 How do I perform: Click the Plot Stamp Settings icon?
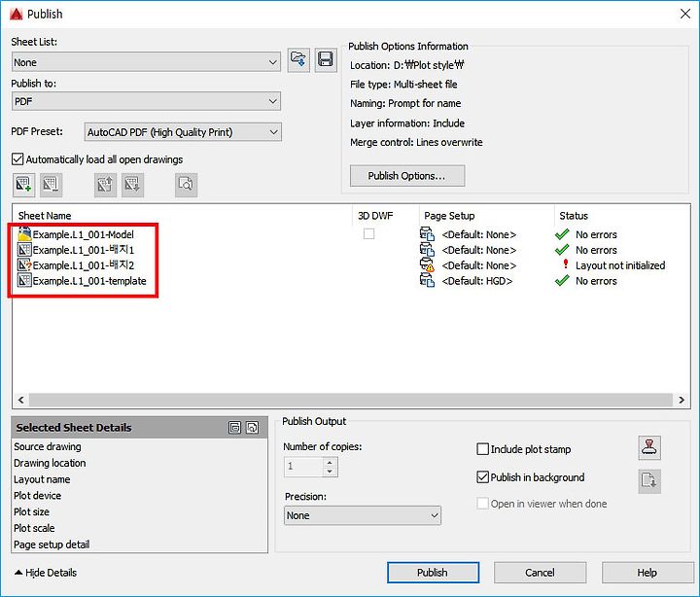(649, 448)
